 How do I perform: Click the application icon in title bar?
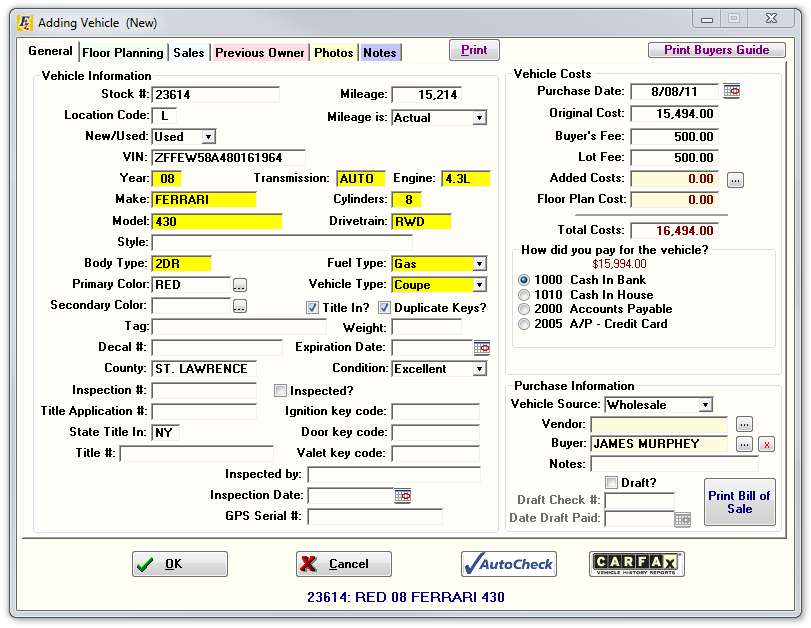(x=24, y=23)
